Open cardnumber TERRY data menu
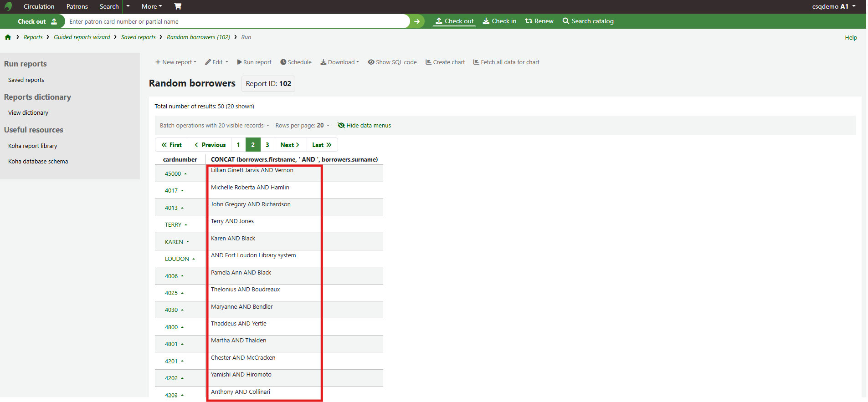868x402 pixels. (x=176, y=225)
